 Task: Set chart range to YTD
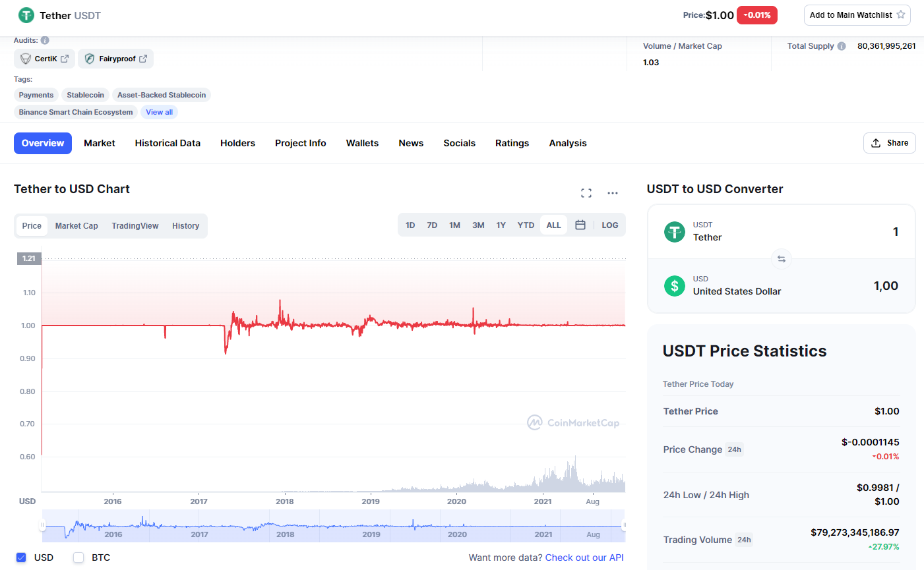526,225
